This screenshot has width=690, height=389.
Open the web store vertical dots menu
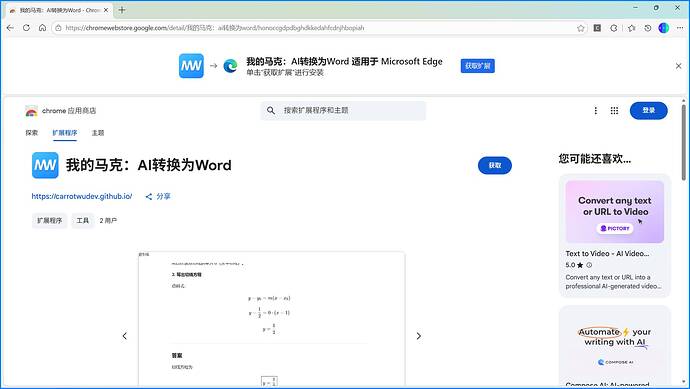pyautogui.click(x=595, y=110)
